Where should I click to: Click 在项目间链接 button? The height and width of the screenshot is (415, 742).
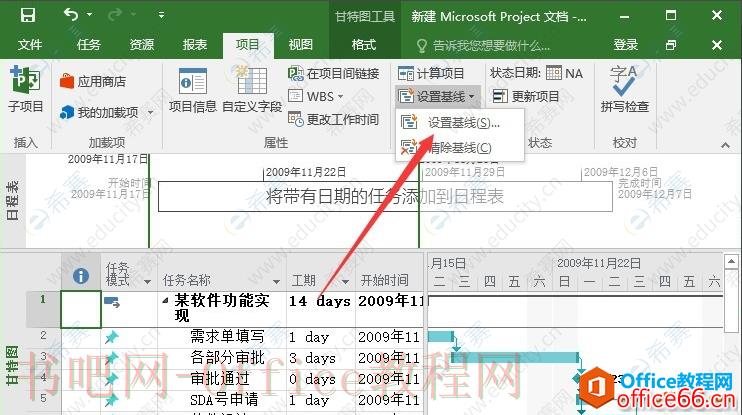tap(334, 73)
